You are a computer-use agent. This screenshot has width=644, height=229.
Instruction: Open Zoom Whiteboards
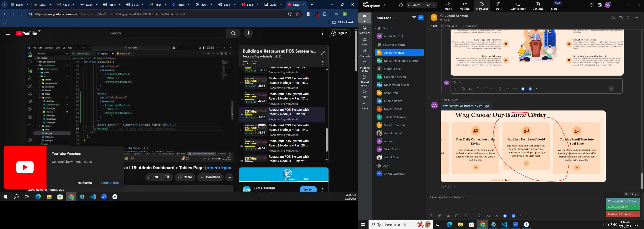(x=518, y=6)
